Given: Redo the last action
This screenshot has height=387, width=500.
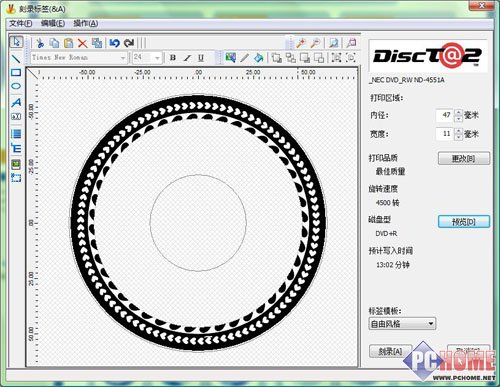Looking at the screenshot, I should [129, 43].
